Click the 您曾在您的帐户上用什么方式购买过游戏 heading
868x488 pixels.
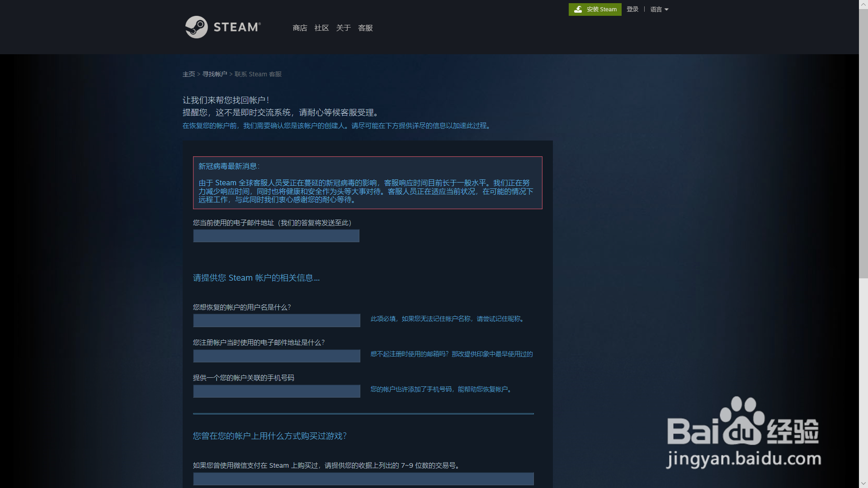pyautogui.click(x=270, y=436)
